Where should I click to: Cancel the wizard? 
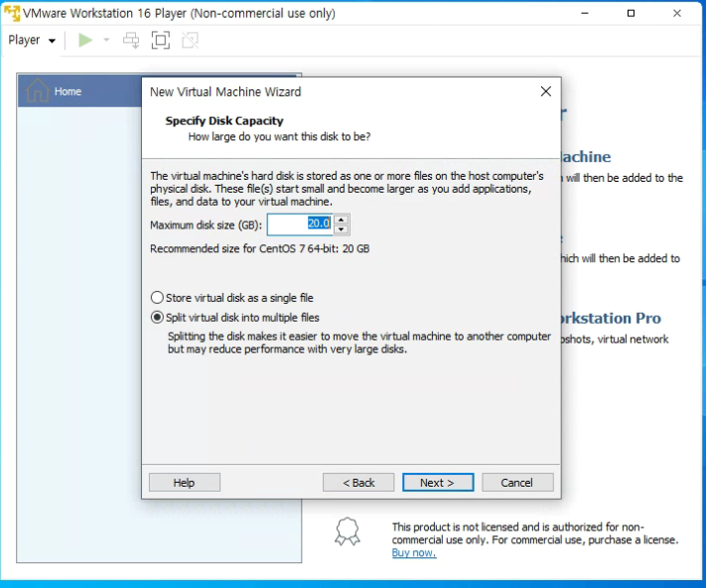[517, 482]
